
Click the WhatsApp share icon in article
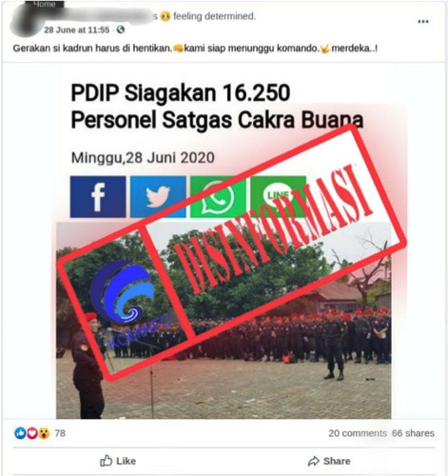tap(218, 197)
